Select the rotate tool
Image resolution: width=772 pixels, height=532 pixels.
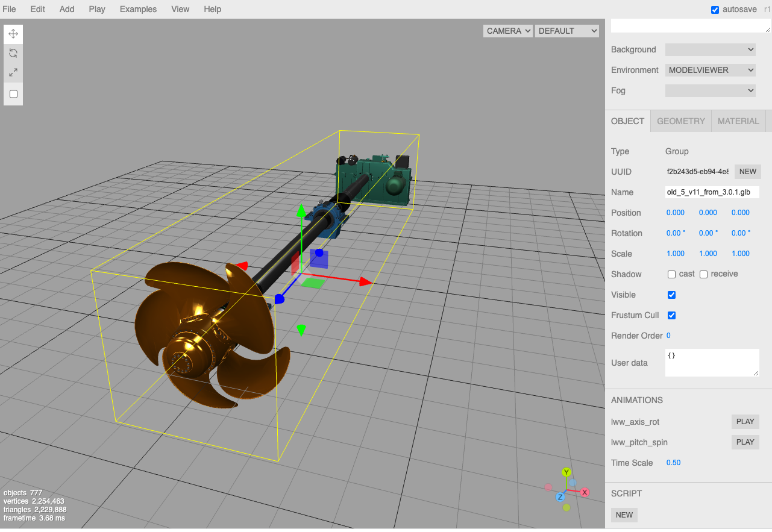tap(13, 53)
